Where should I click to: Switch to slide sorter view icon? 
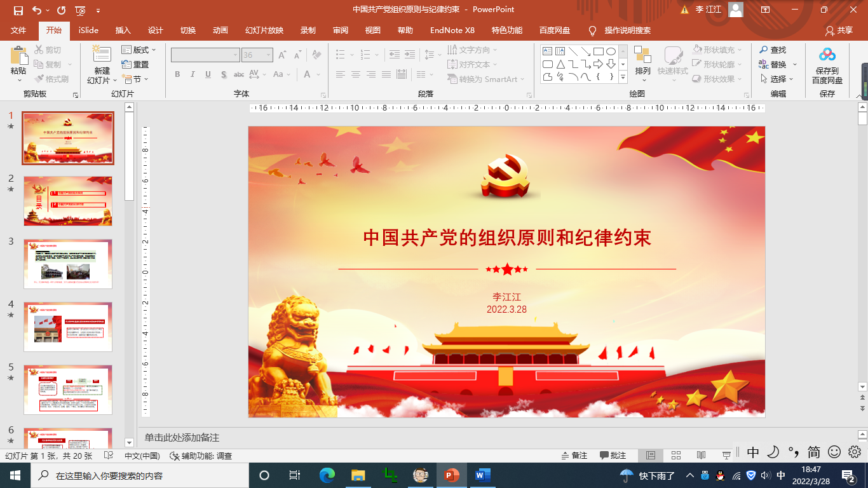click(x=676, y=456)
